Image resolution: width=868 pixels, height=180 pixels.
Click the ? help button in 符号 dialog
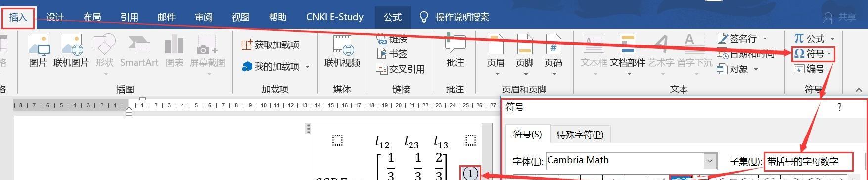pos(839,107)
